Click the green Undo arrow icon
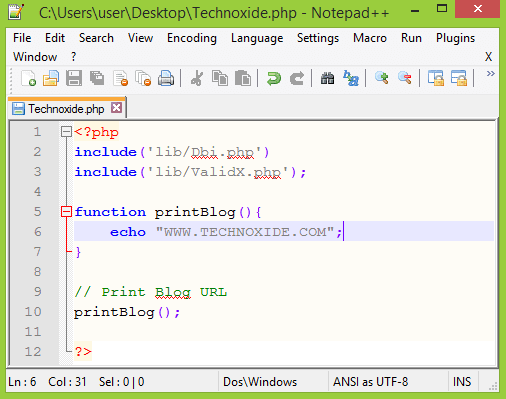Screen dimensions: 506x399 (x=274, y=79)
